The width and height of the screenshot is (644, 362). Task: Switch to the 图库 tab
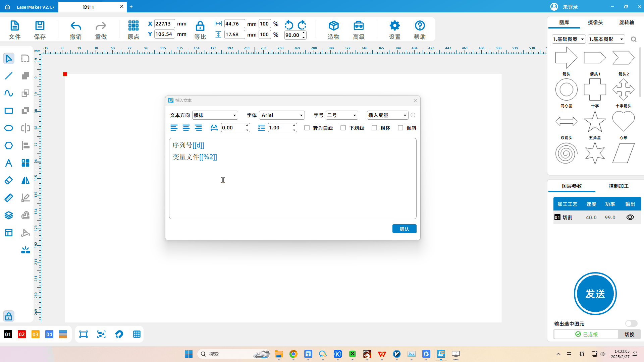(x=564, y=22)
